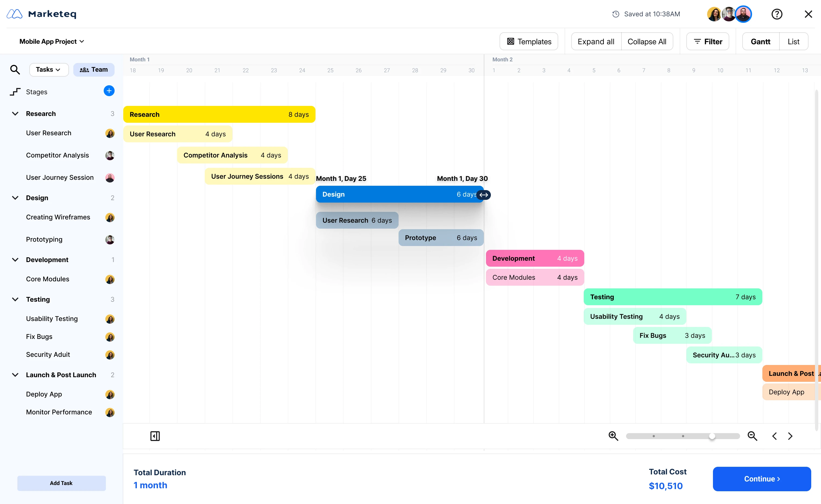Click the zoom in magnifier icon
The width and height of the screenshot is (821, 504).
613,436
